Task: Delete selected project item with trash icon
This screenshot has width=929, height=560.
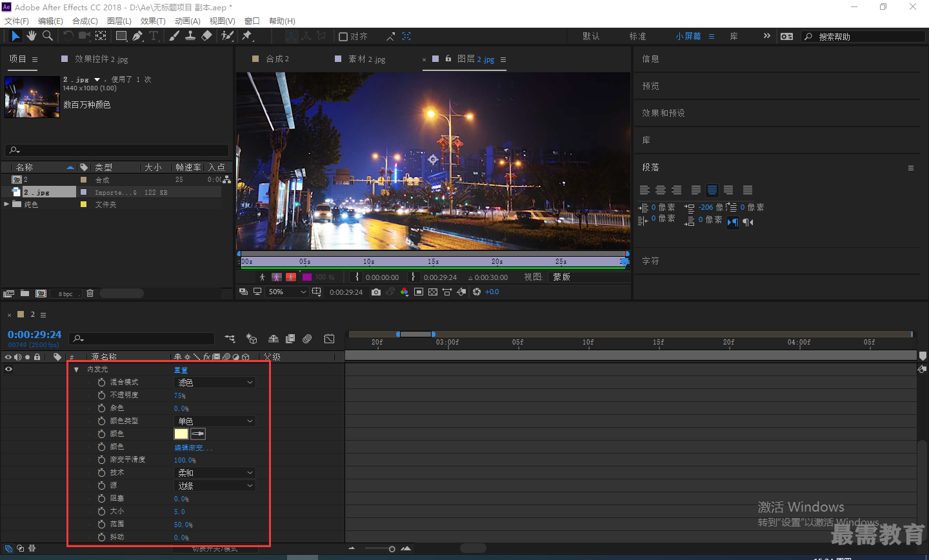Action: click(x=90, y=294)
